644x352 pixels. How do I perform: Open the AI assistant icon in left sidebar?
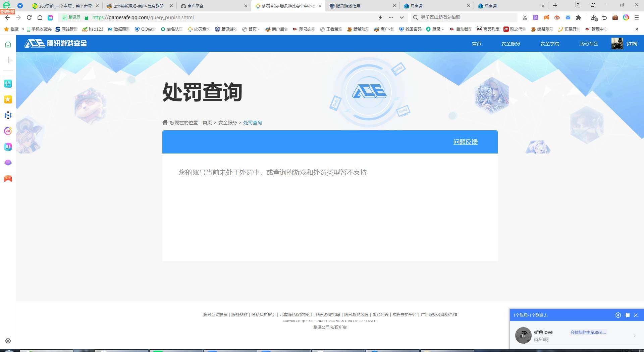(8, 147)
